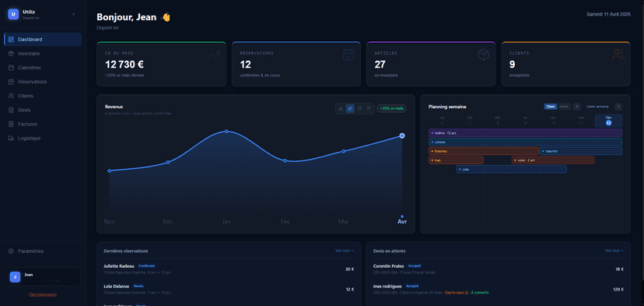The image size is (644, 306).
Task: Open the Ines booking bar
Action: (x=456, y=160)
